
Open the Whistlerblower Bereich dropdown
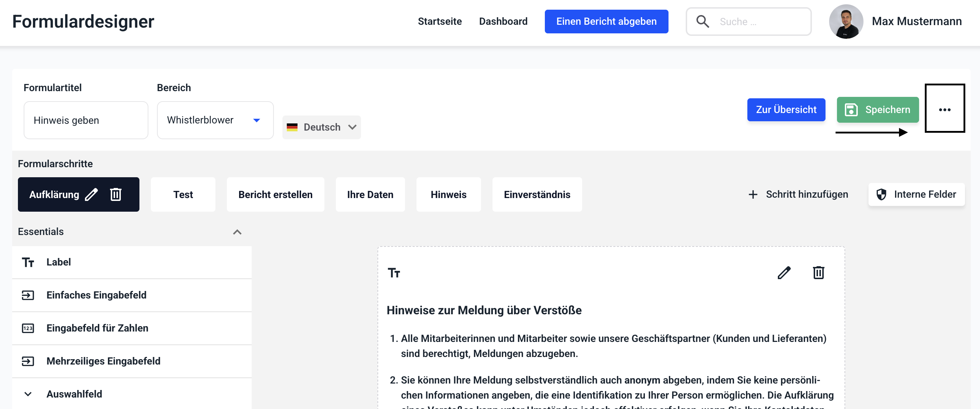click(x=215, y=120)
